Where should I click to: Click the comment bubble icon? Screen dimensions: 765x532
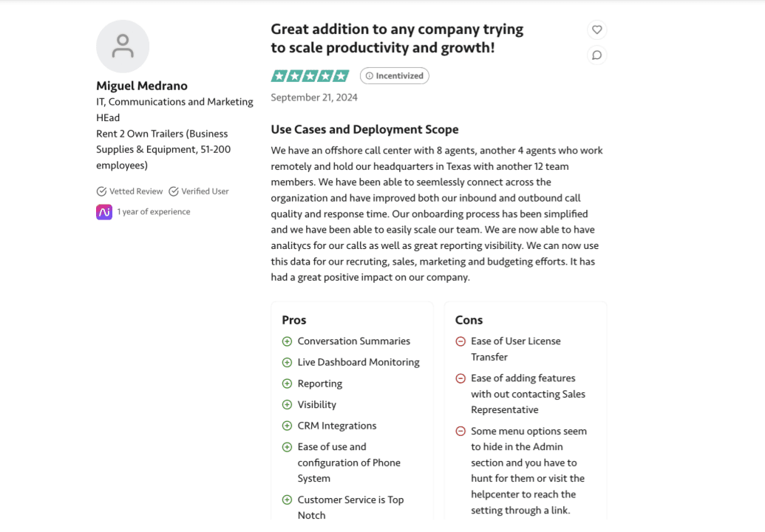[x=596, y=55]
